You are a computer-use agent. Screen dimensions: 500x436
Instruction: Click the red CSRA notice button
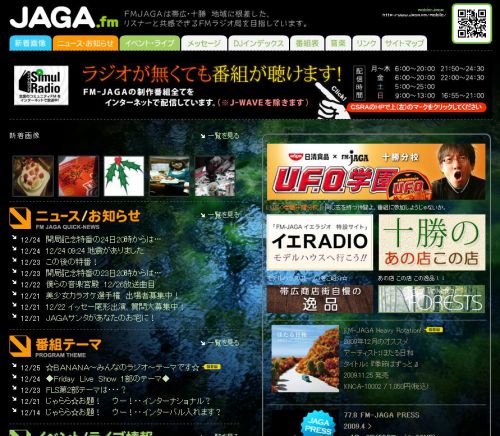(x=416, y=107)
